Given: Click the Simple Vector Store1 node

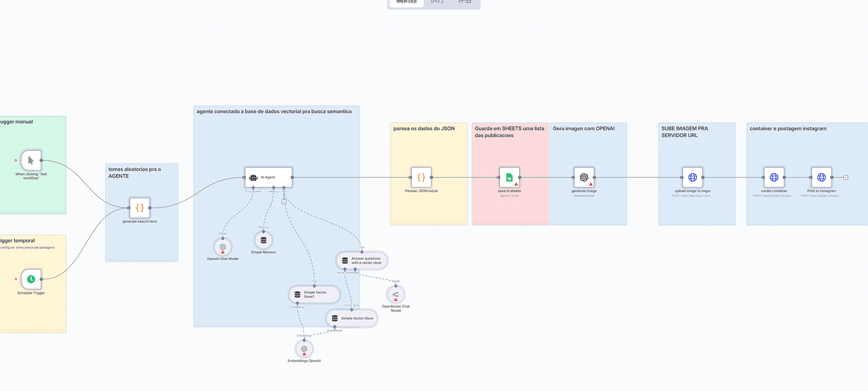Looking at the screenshot, I should pyautogui.click(x=314, y=294).
